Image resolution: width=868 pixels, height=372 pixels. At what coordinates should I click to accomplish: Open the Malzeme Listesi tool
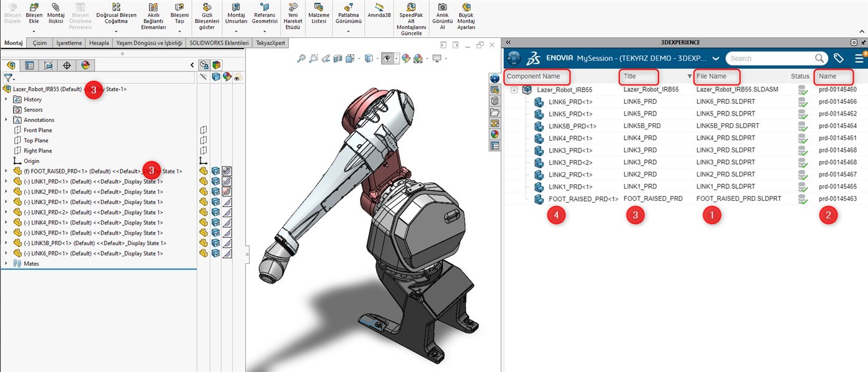[318, 6]
